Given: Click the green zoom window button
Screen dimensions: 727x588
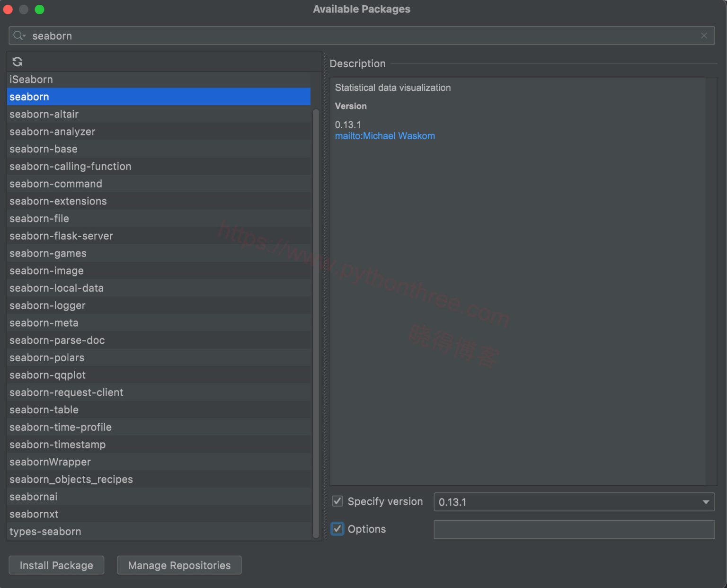Looking at the screenshot, I should tap(40, 9).
